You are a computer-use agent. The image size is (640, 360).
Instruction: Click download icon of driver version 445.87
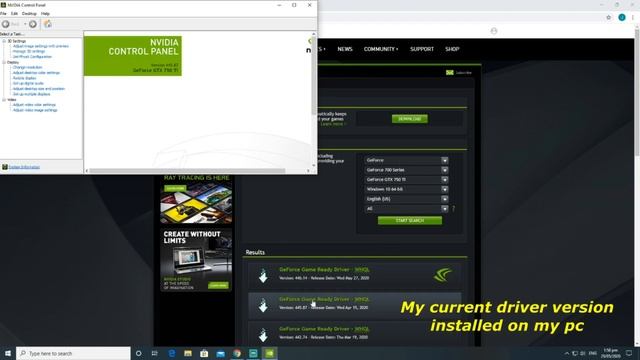pos(263,305)
